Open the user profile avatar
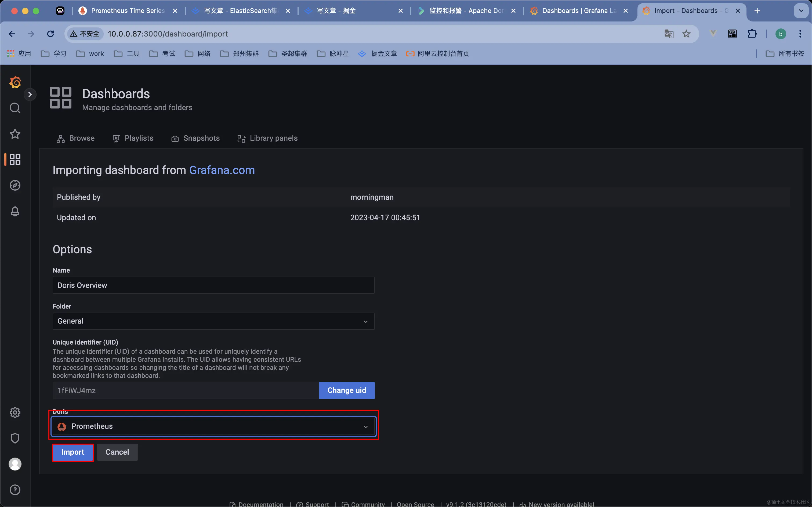 click(x=15, y=464)
